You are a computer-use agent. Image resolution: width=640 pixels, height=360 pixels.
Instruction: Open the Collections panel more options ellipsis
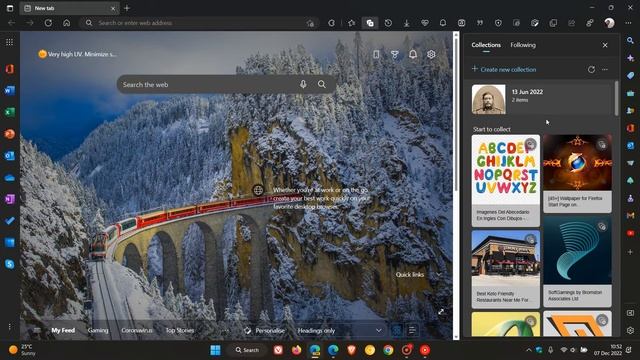605,69
